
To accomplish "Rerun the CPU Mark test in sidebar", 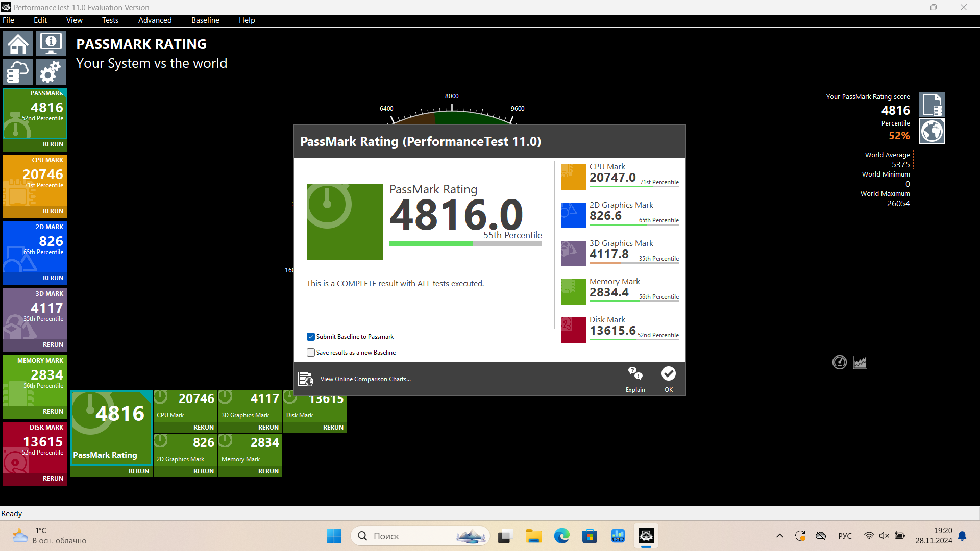I will pos(53,211).
